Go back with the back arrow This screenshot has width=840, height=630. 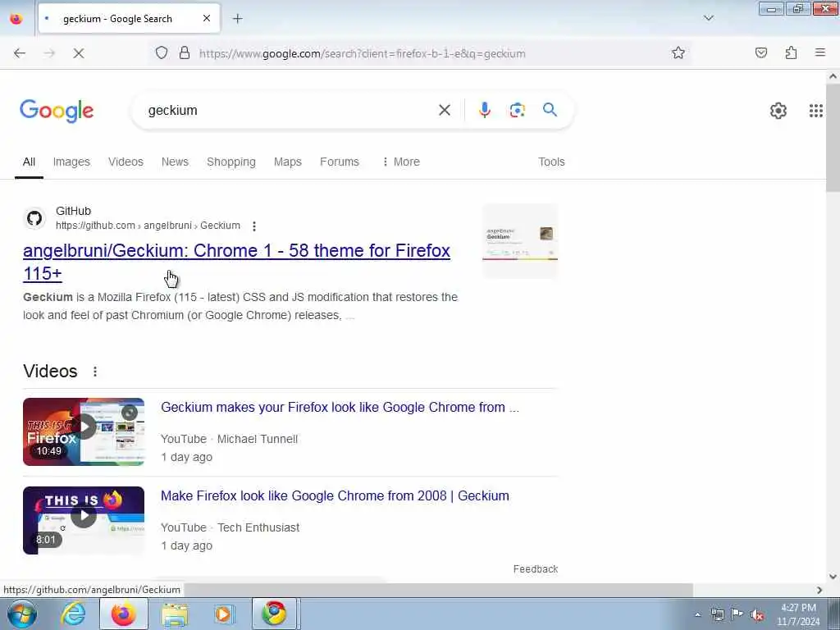pos(20,53)
